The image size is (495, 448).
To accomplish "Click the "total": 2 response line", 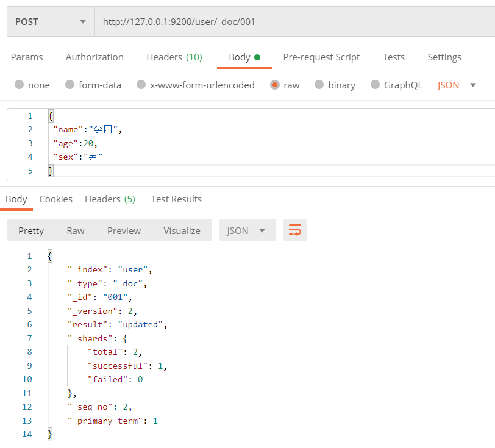I will coord(115,352).
